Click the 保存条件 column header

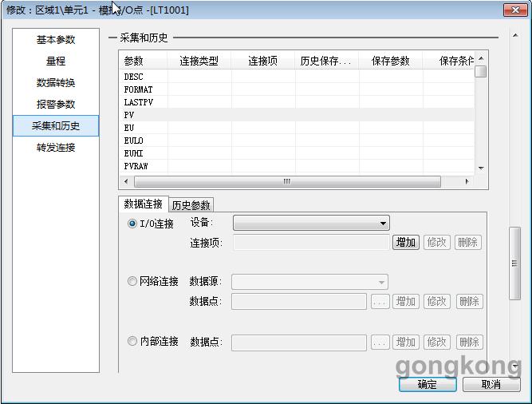coord(448,61)
